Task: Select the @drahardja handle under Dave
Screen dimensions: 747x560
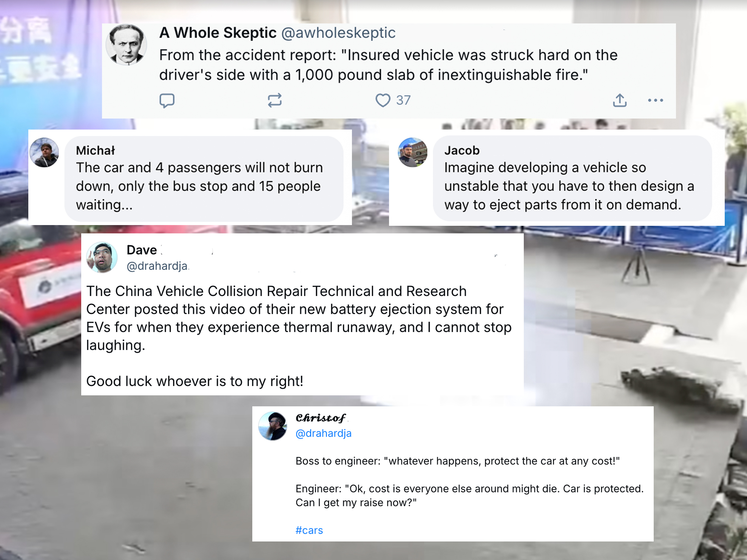Action: click(x=157, y=266)
